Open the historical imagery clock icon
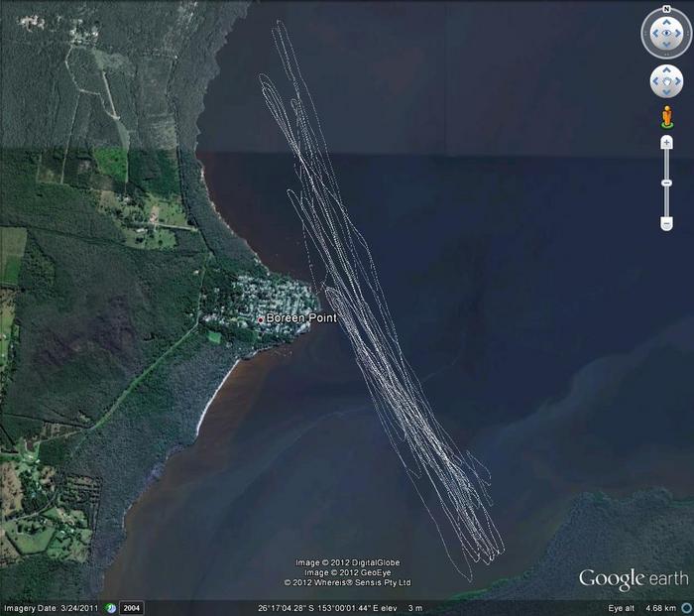Screen dimensions: 694x616 click(111, 608)
